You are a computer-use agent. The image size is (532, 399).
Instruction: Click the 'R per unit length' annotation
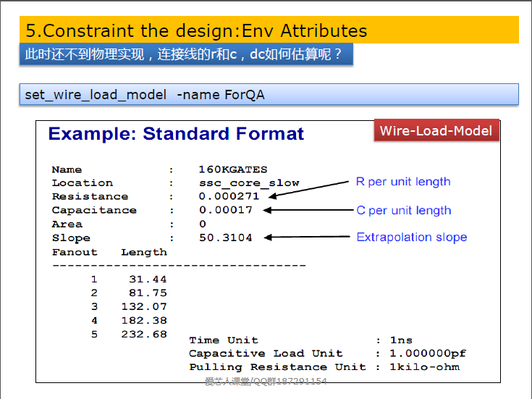click(403, 182)
